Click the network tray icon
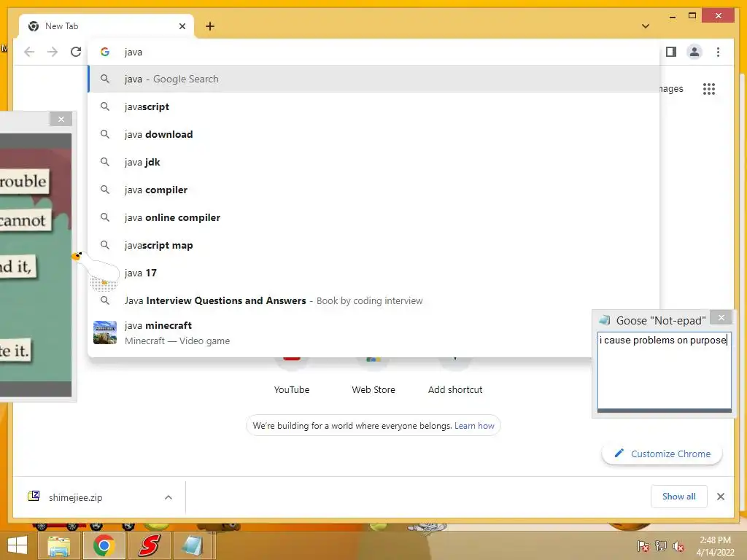The height and width of the screenshot is (560, 747). pos(660,546)
